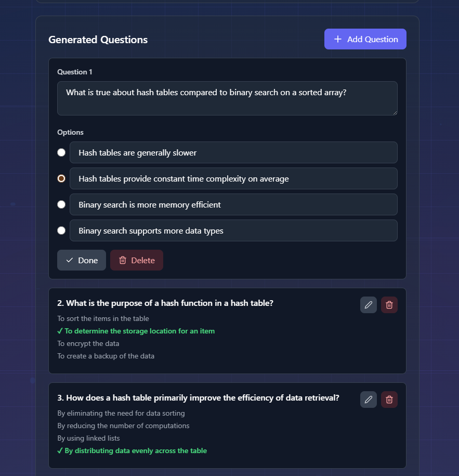Edit the 'Hash tables are generally slower' option field
The image size is (459, 476).
tap(233, 152)
